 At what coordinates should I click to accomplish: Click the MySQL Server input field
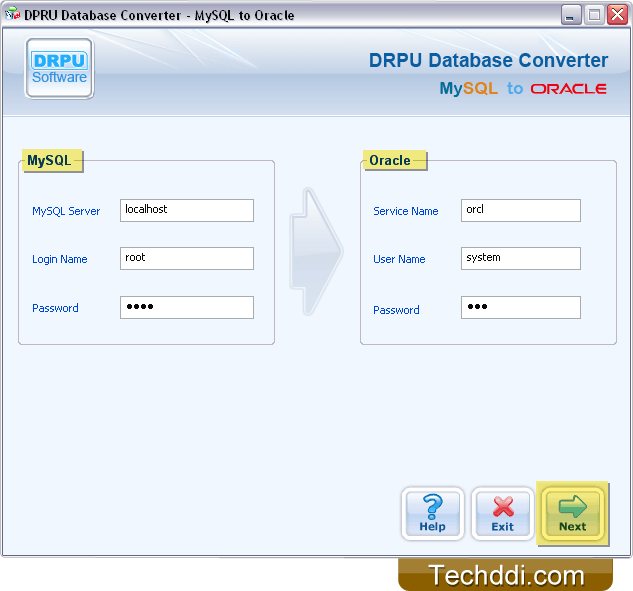187,210
